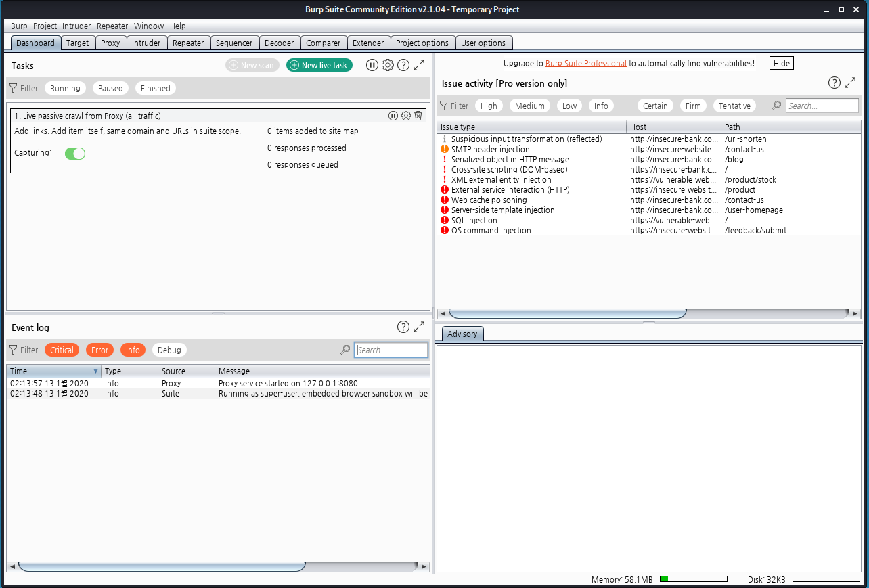This screenshot has width=869, height=588.
Task: Click the Event log filter funnel icon
Action: pos(13,350)
